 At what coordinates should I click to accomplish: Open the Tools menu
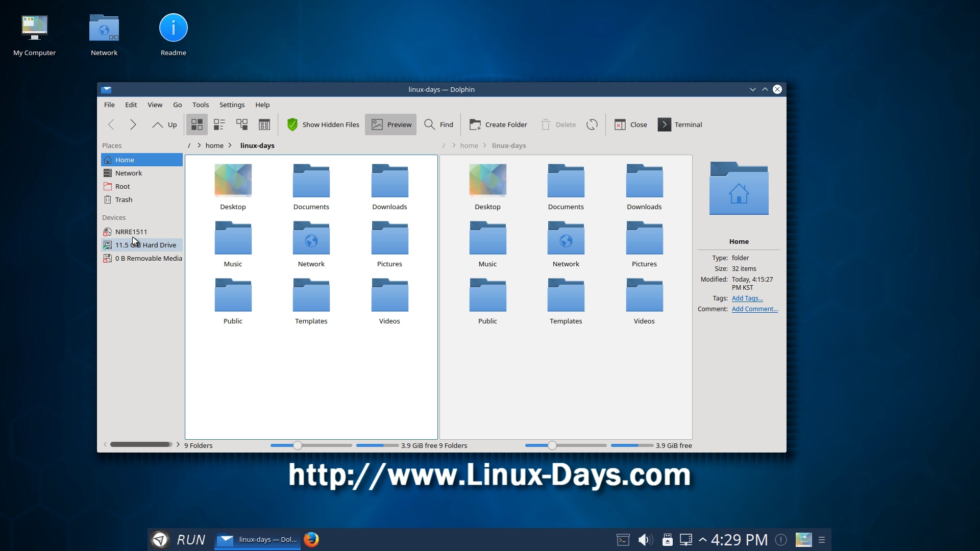201,105
